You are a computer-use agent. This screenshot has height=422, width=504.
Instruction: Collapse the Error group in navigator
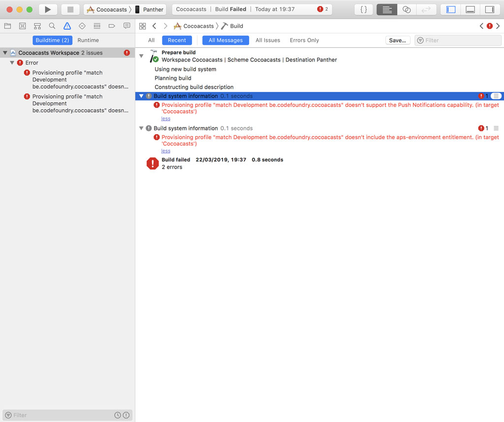pos(12,63)
